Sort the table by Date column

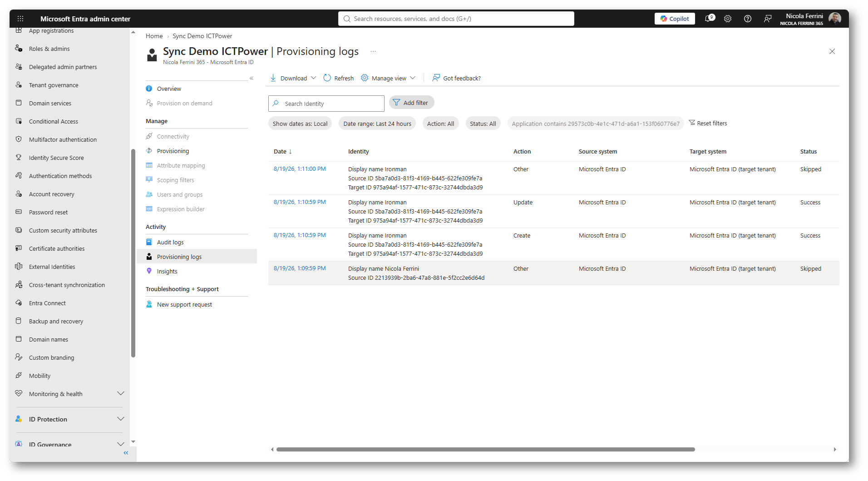(283, 151)
